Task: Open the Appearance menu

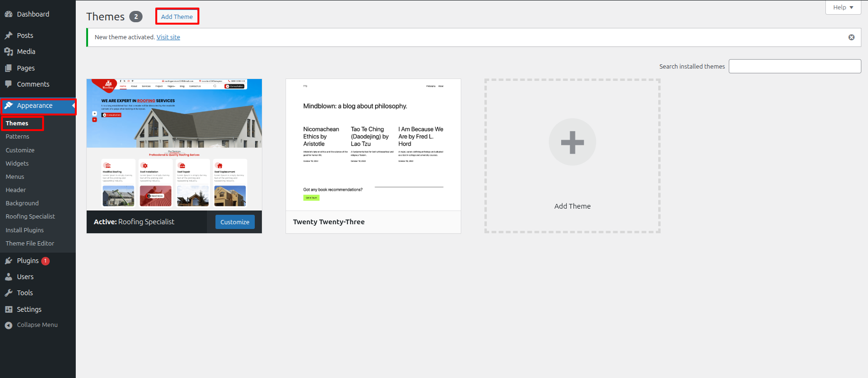Action: (35, 105)
